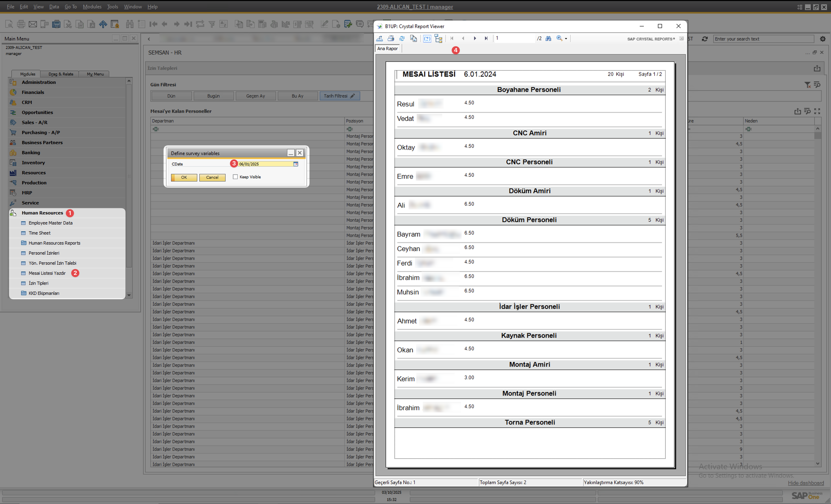Open the Tools menu

coord(112,6)
